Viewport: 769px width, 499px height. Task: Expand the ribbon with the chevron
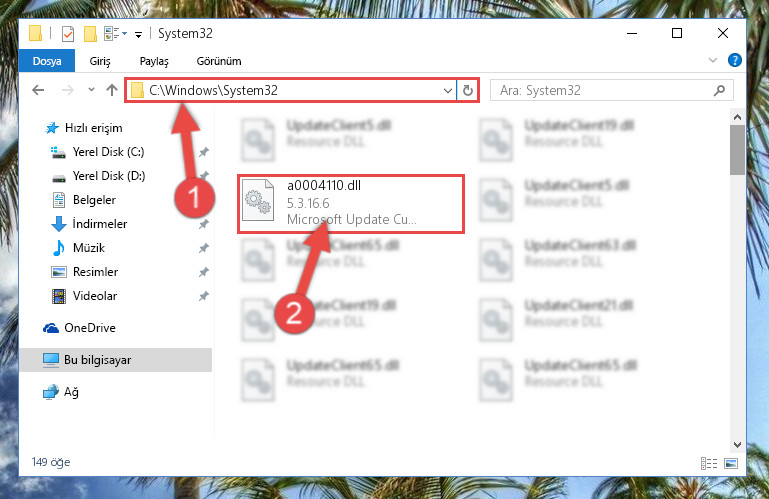click(x=713, y=60)
